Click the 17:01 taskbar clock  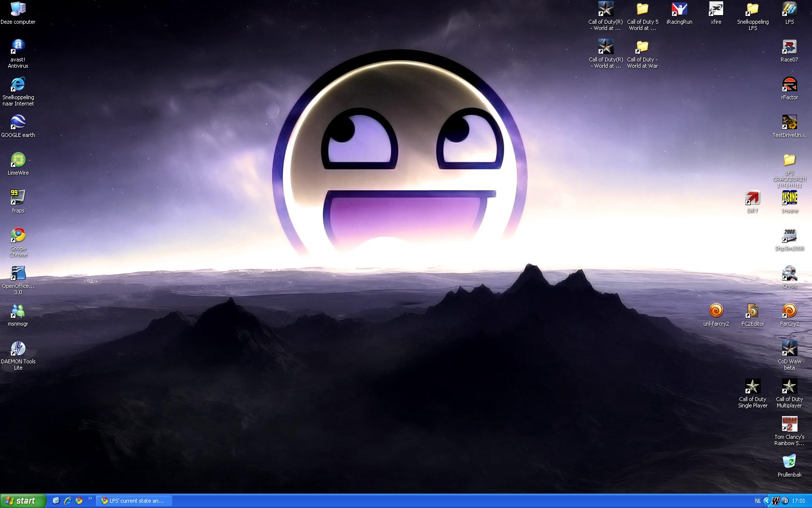[798, 501]
